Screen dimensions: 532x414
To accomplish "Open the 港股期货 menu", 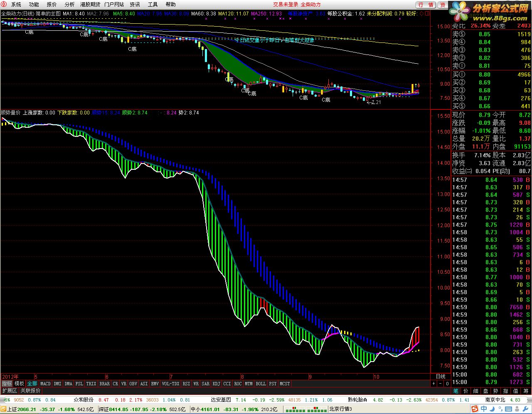I will pyautogui.click(x=90, y=4).
